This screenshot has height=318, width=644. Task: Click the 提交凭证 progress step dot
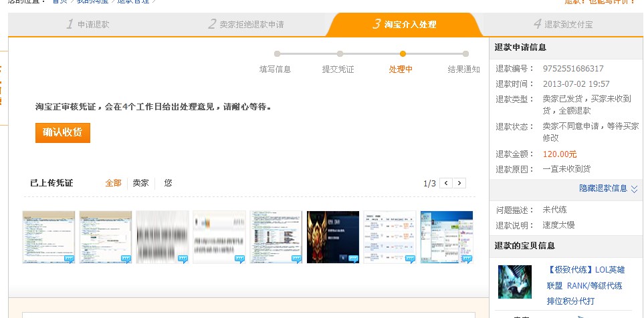[x=340, y=53]
